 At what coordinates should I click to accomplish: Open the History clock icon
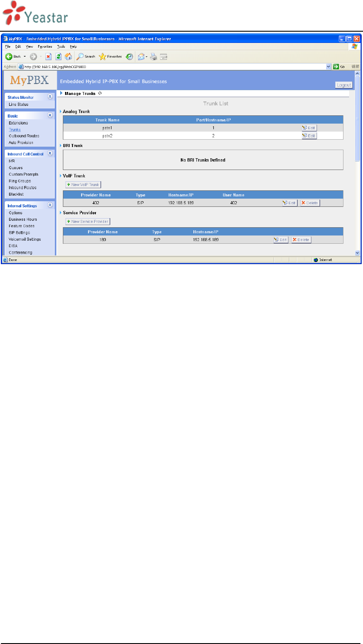pos(129,57)
